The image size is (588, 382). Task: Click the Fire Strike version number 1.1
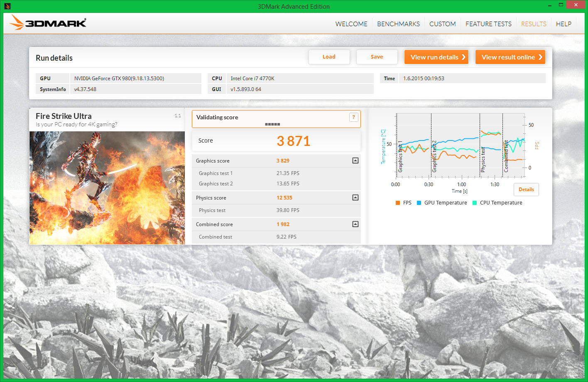coord(178,116)
